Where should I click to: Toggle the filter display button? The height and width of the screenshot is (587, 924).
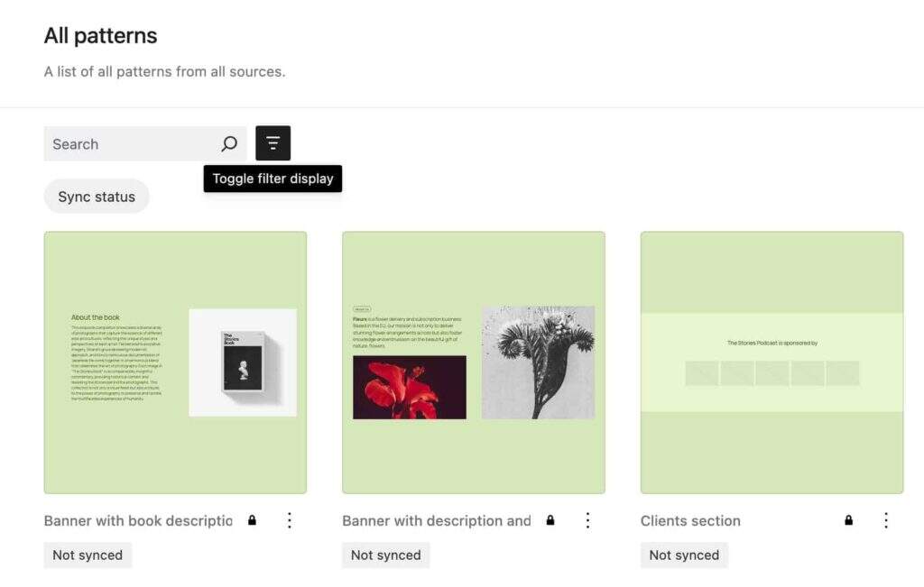click(273, 143)
